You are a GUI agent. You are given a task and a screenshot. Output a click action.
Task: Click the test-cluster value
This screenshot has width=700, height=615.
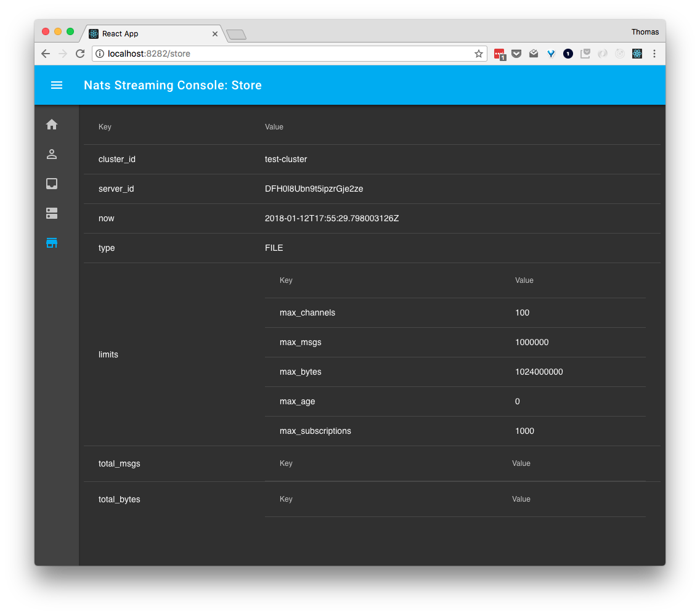(286, 160)
